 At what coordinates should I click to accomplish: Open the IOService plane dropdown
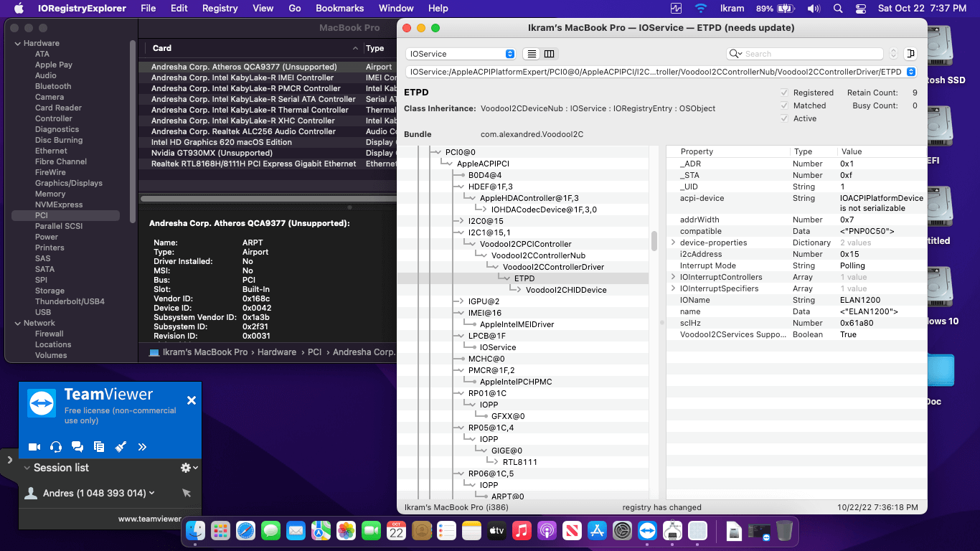pos(461,54)
